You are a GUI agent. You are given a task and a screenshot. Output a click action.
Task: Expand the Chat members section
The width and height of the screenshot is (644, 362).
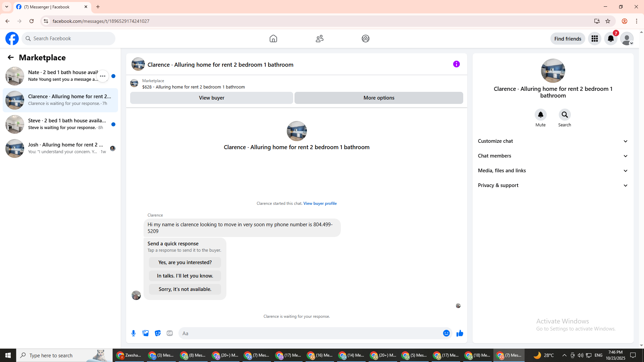coord(553,156)
